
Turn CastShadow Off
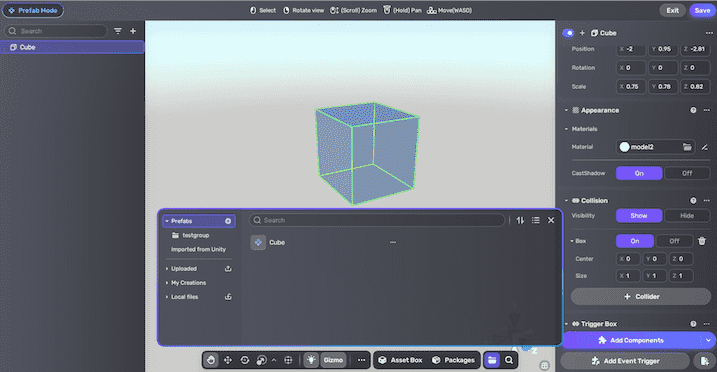(x=687, y=173)
